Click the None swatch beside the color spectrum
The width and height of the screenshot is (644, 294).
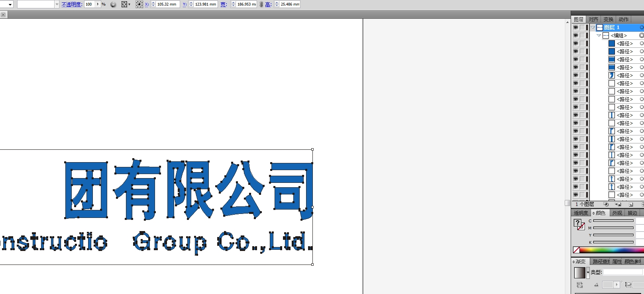(576, 250)
